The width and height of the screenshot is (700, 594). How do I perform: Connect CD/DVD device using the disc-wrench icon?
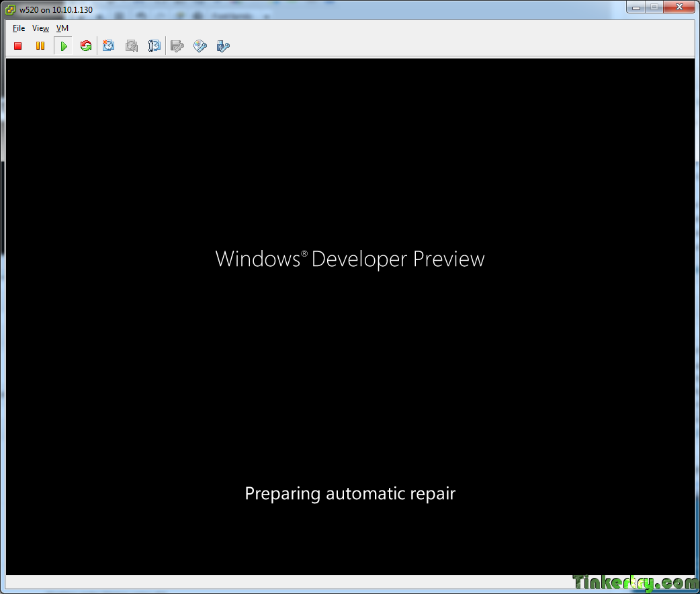coord(200,46)
